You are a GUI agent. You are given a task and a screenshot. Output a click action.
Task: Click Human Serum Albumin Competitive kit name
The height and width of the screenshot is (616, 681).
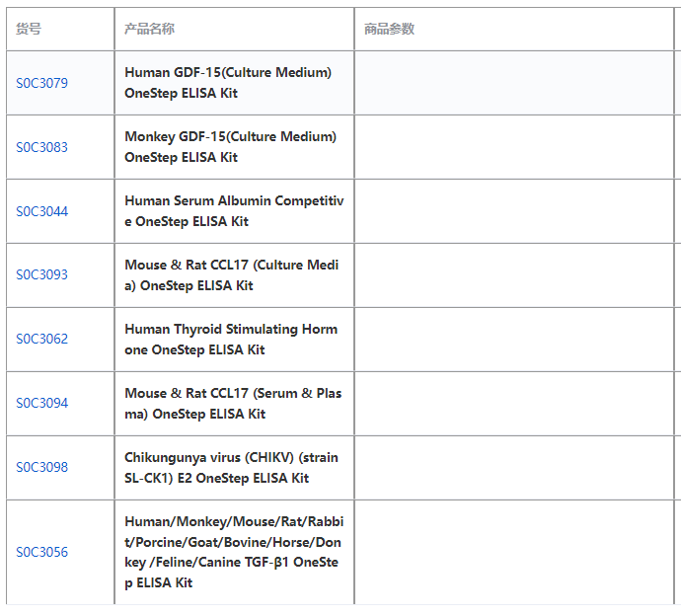tap(234, 211)
